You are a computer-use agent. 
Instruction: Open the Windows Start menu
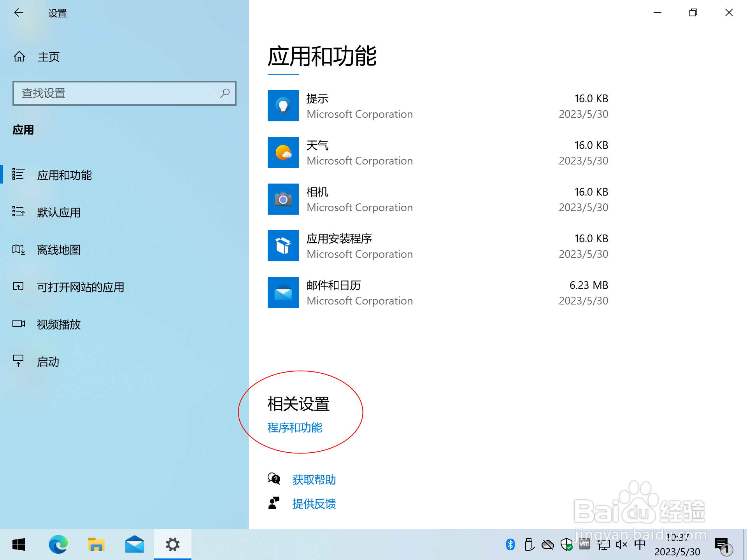point(19,544)
